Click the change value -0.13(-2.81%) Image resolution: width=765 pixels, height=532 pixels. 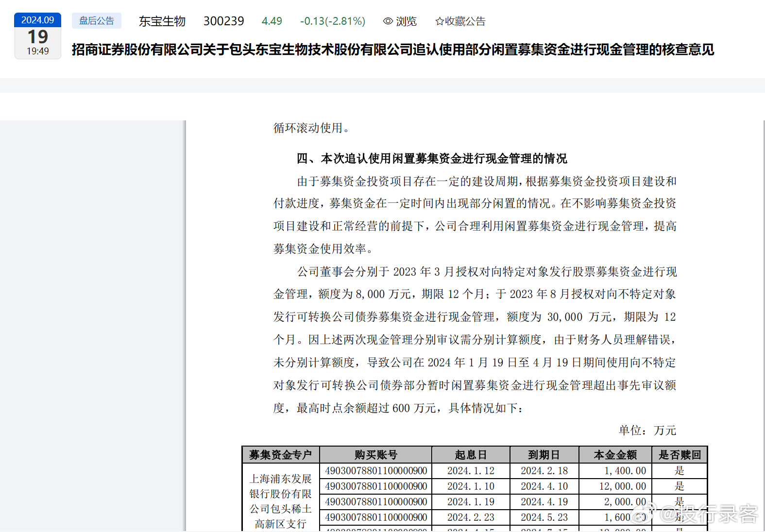coord(333,21)
